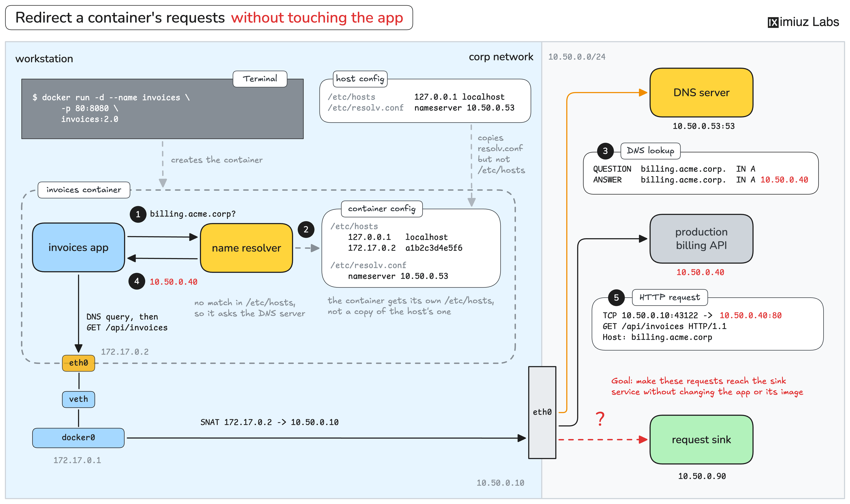Click the DNS lookup label
Image resolution: width=850 pixels, height=504 pixels.
(x=650, y=150)
